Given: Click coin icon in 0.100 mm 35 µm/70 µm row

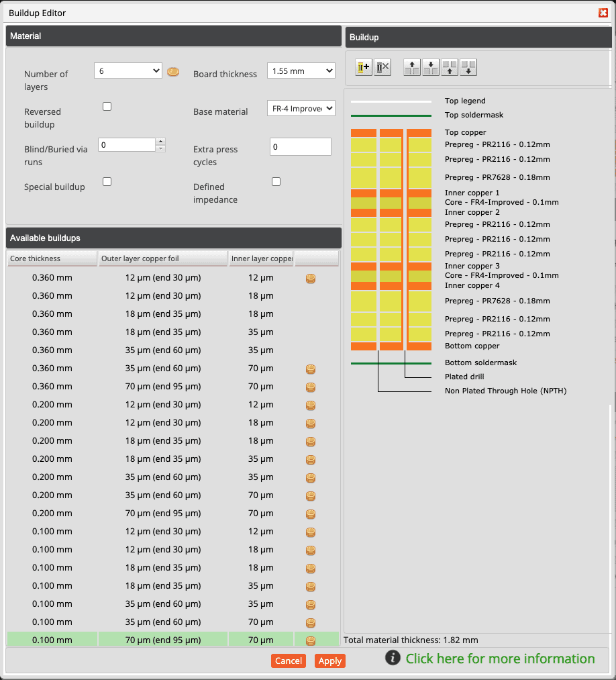Looking at the screenshot, I should pos(311,623).
